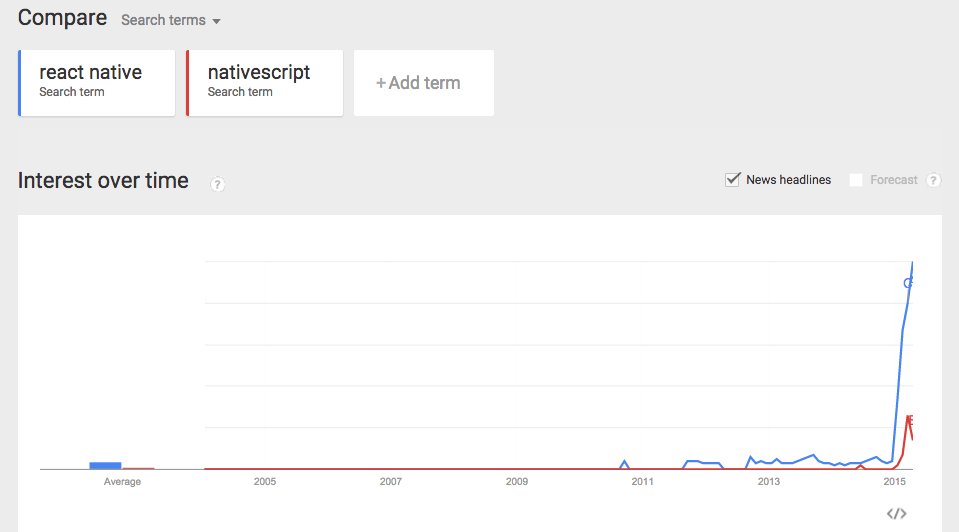Click the 2013 label on the time axis
The height and width of the screenshot is (532, 959).
tap(768, 482)
